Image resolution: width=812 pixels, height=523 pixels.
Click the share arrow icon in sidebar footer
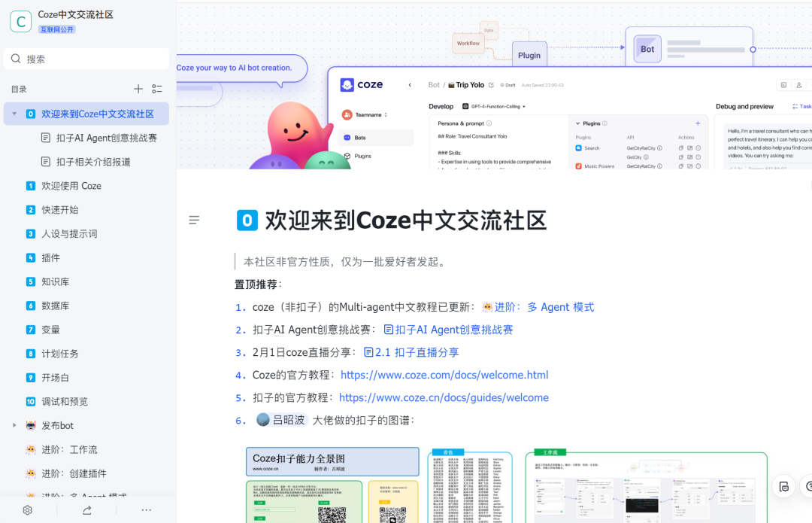point(87,510)
